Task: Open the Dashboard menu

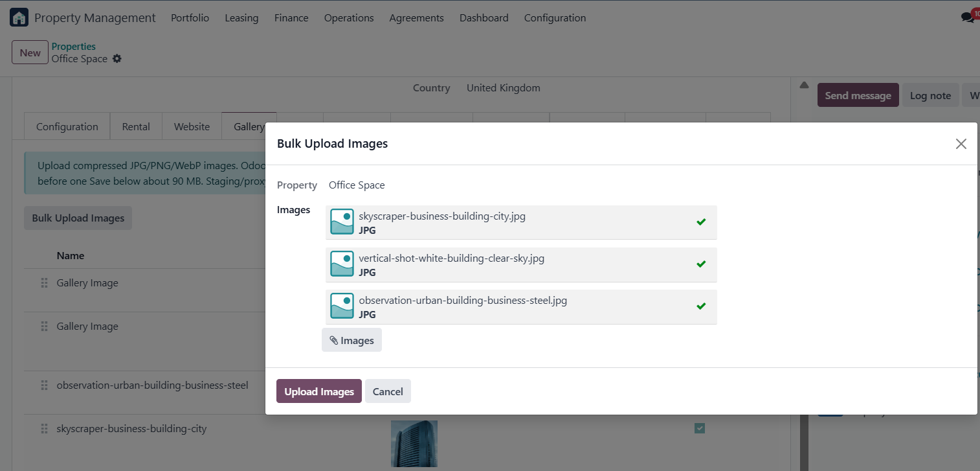Action: 484,18
